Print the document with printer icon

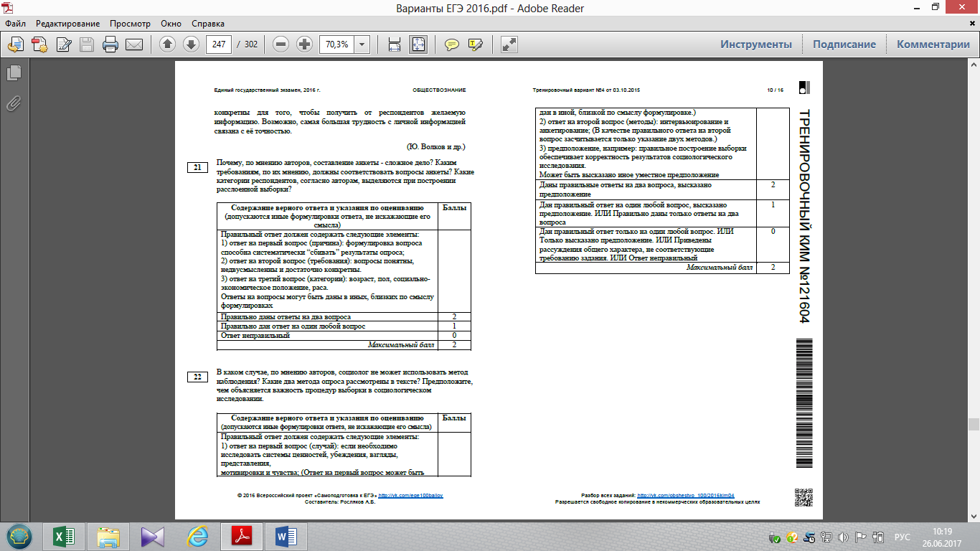(110, 44)
